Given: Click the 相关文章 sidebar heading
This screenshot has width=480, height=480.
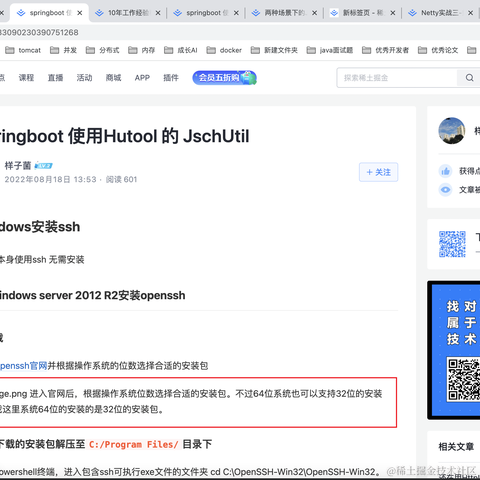Looking at the screenshot, I should (x=456, y=447).
